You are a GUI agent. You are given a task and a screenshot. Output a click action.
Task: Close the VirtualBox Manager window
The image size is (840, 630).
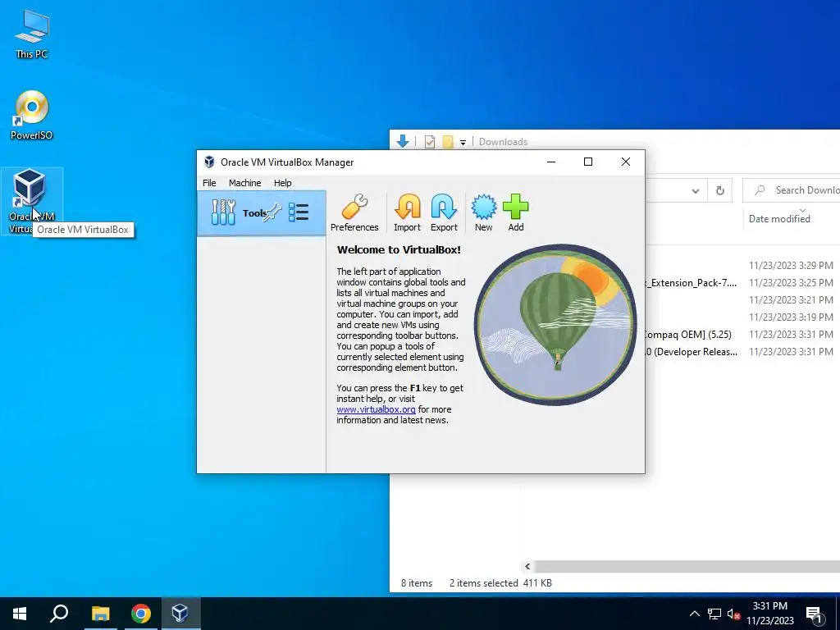(x=625, y=162)
